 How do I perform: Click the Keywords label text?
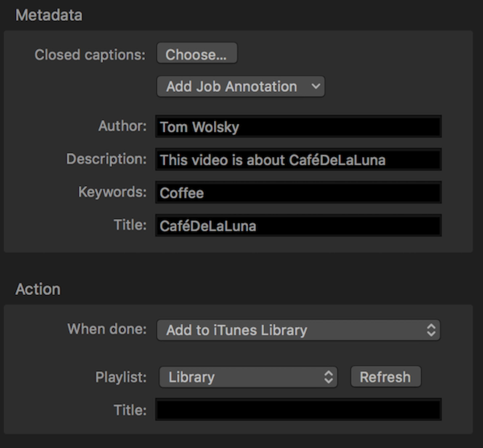coord(112,192)
